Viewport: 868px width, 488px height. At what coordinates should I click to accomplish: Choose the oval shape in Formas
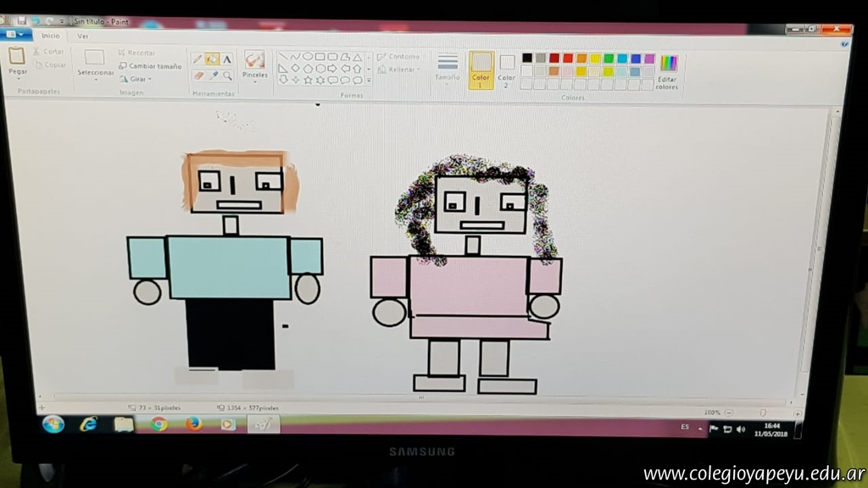(308, 57)
